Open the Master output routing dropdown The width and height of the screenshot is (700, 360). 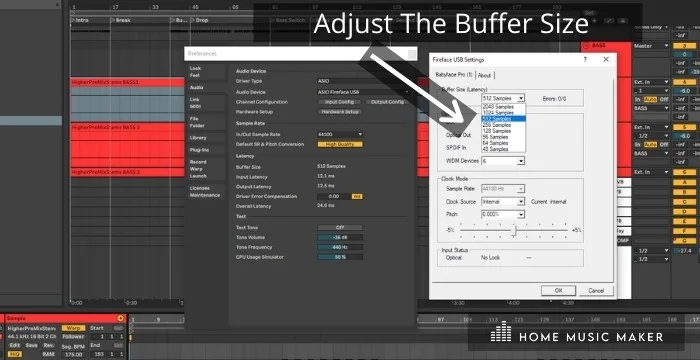click(651, 46)
